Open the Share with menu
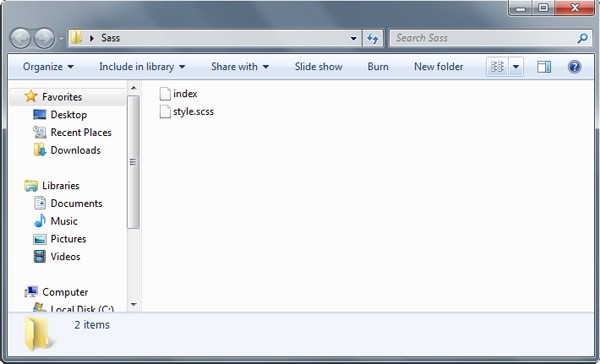The width and height of the screenshot is (600, 364). [240, 67]
